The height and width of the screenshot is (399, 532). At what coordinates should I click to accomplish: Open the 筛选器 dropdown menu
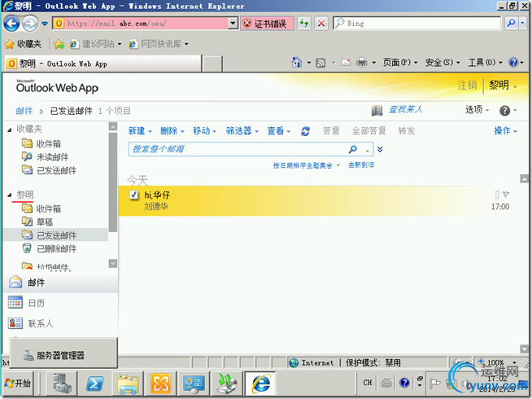coord(242,131)
